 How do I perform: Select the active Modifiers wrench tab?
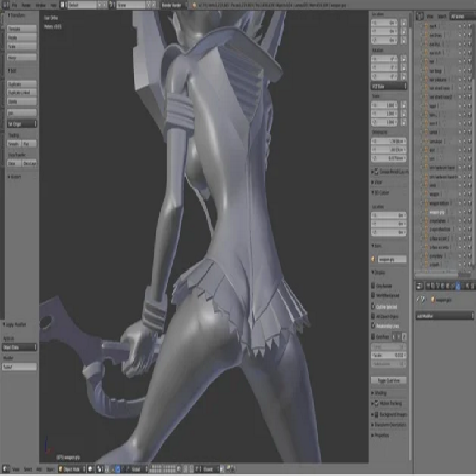tap(458, 286)
